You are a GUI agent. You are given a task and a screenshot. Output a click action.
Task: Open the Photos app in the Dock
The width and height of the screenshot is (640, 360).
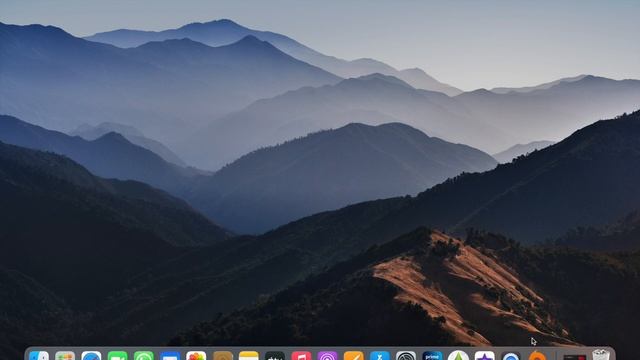pyautogui.click(x=196, y=356)
